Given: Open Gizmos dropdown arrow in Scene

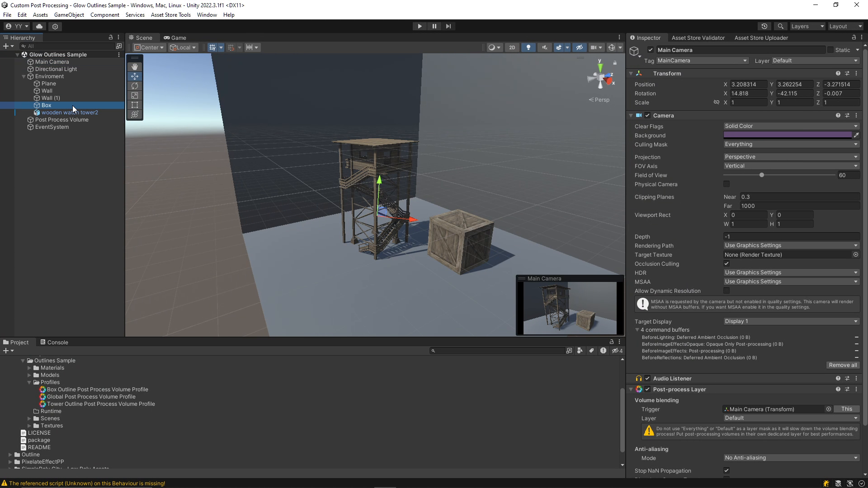Looking at the screenshot, I should [620, 47].
